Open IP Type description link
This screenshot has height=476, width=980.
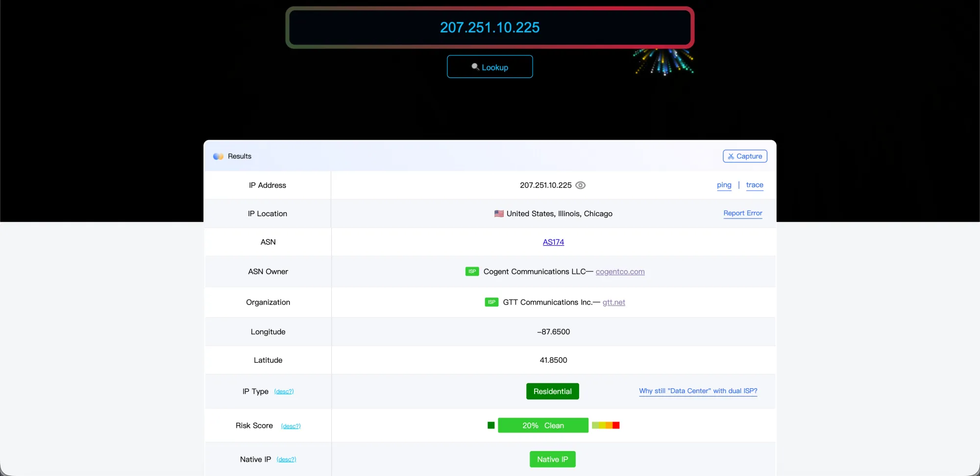[x=284, y=392]
